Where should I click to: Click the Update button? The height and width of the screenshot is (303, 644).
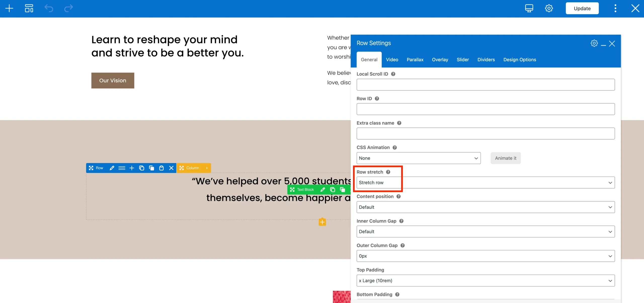[582, 8]
